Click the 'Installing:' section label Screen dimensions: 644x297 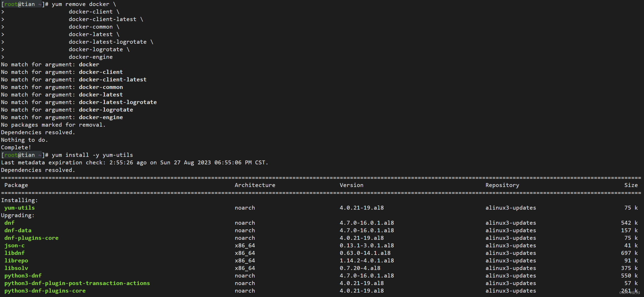click(x=20, y=200)
